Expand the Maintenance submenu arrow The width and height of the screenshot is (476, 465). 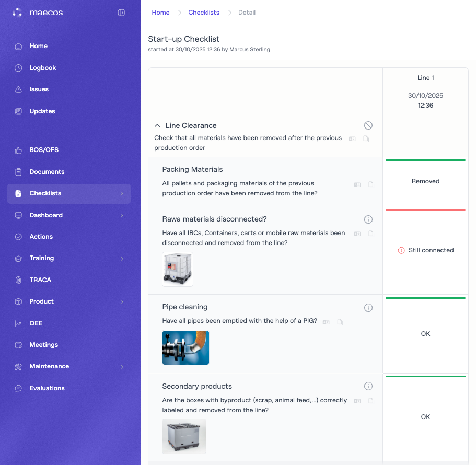pyautogui.click(x=122, y=367)
